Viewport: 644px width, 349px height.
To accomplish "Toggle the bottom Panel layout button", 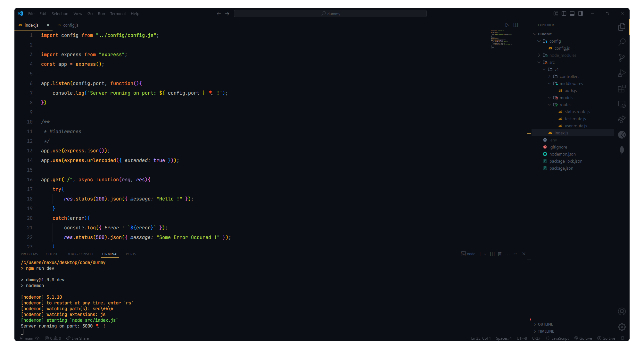I will coord(572,13).
